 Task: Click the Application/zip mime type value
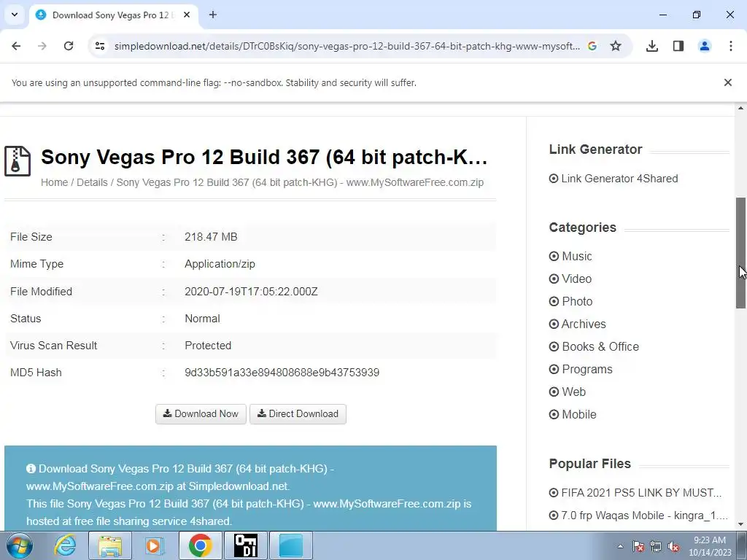[220, 264]
